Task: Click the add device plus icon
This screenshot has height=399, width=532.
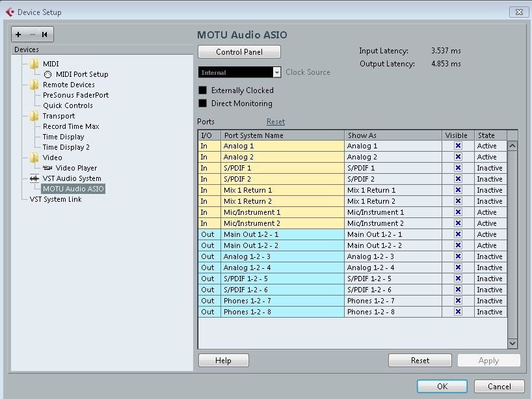Action: (18, 34)
